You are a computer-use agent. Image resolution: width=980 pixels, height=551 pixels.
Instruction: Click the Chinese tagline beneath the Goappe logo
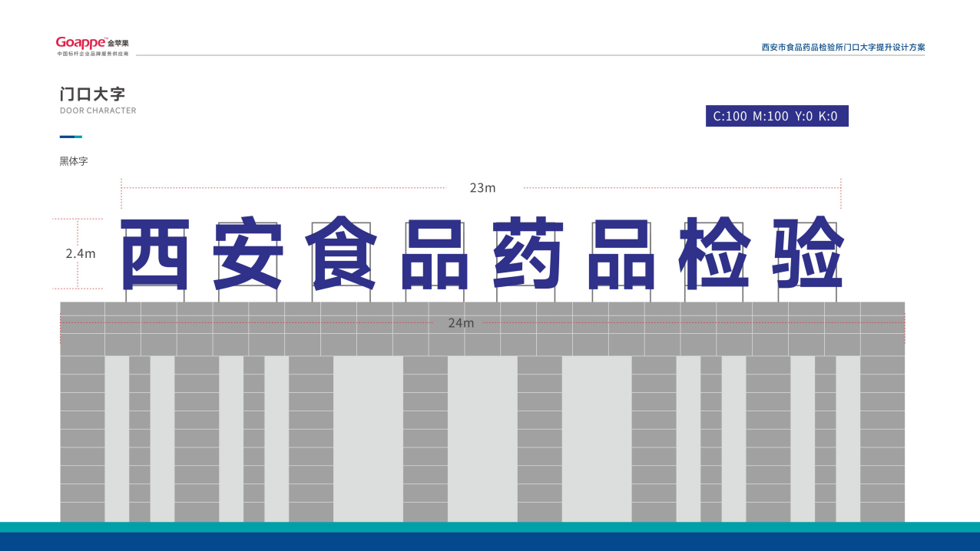tap(93, 54)
